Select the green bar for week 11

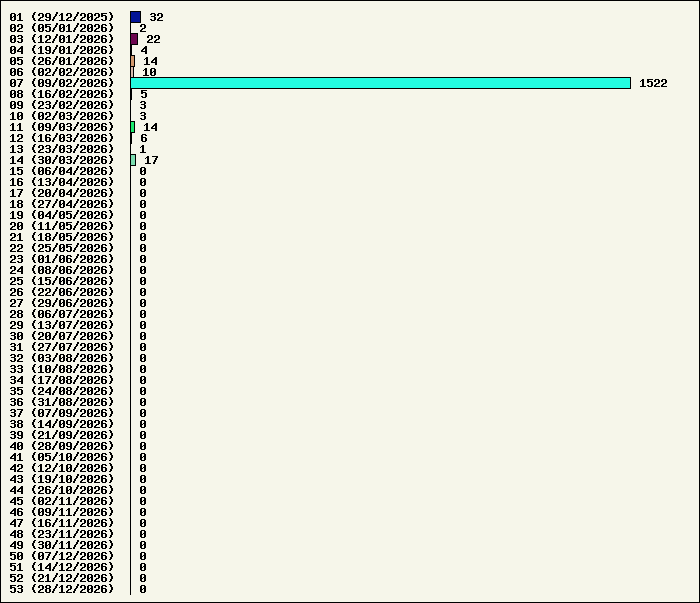[x=132, y=127]
